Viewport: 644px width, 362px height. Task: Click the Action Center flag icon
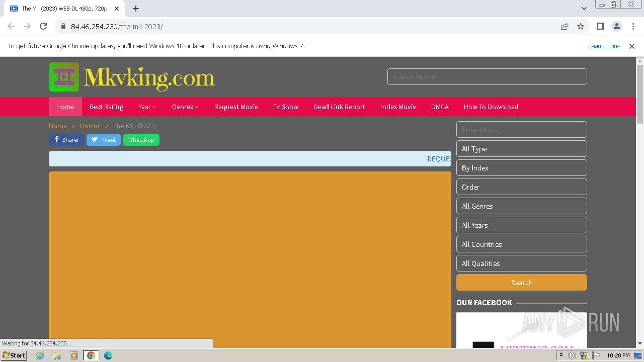click(x=596, y=355)
